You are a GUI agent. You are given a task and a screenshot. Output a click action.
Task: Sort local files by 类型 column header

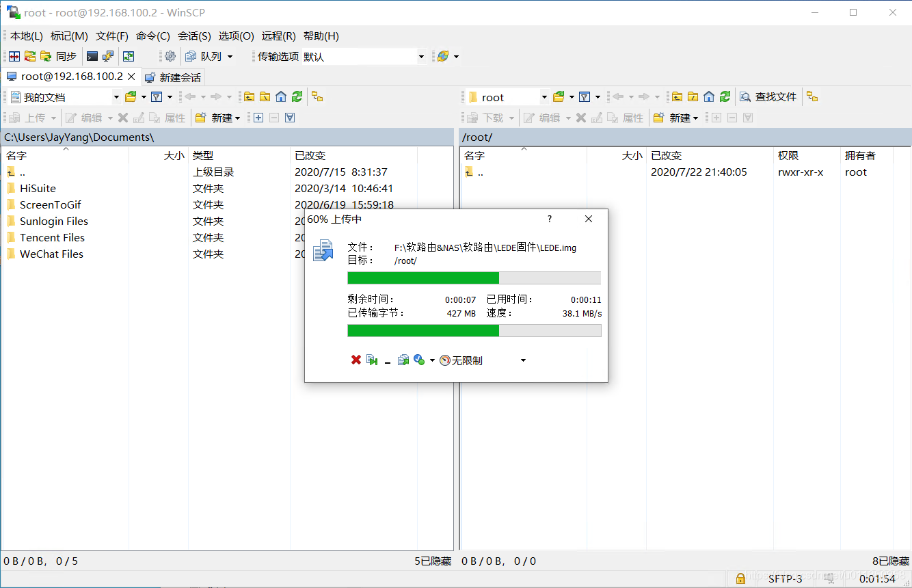pos(239,155)
